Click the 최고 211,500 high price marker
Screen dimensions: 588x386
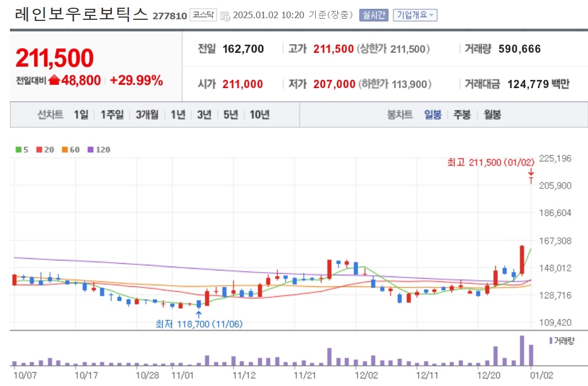(x=490, y=162)
